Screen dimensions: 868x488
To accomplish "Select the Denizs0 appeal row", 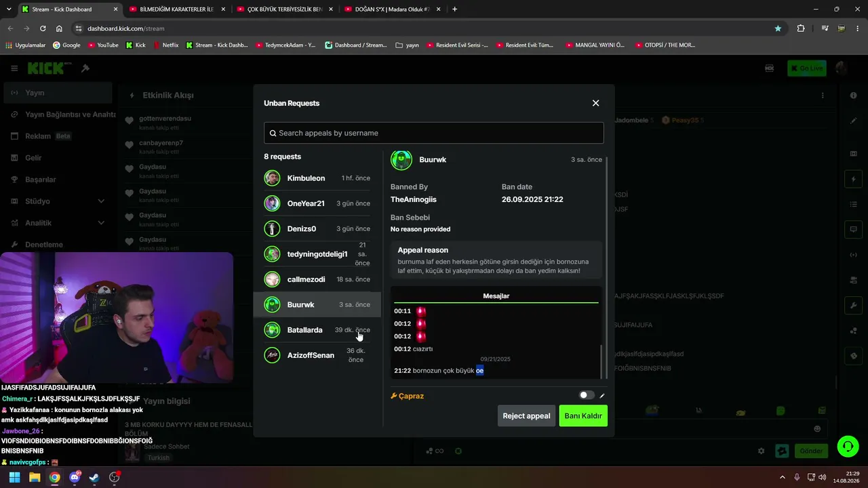I will point(317,228).
